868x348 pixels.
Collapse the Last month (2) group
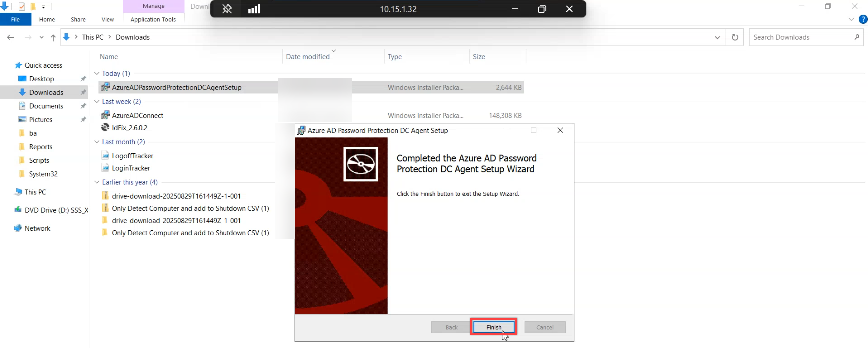pos(97,142)
